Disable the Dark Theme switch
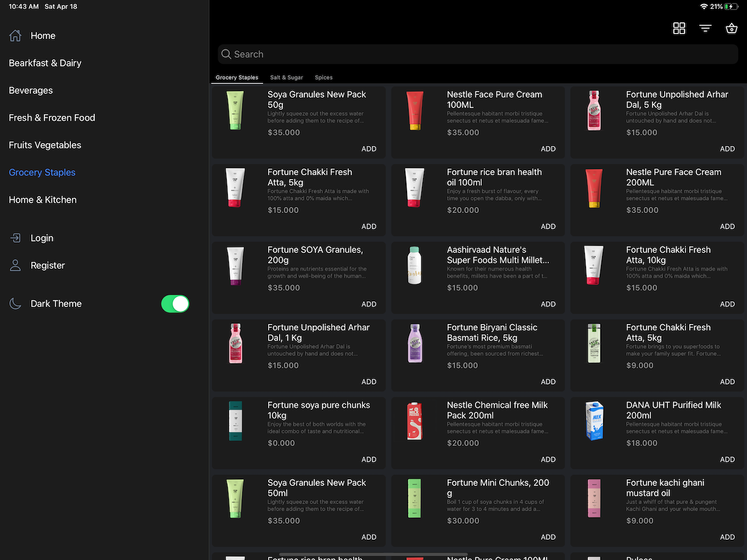747x560 pixels. pos(175,304)
